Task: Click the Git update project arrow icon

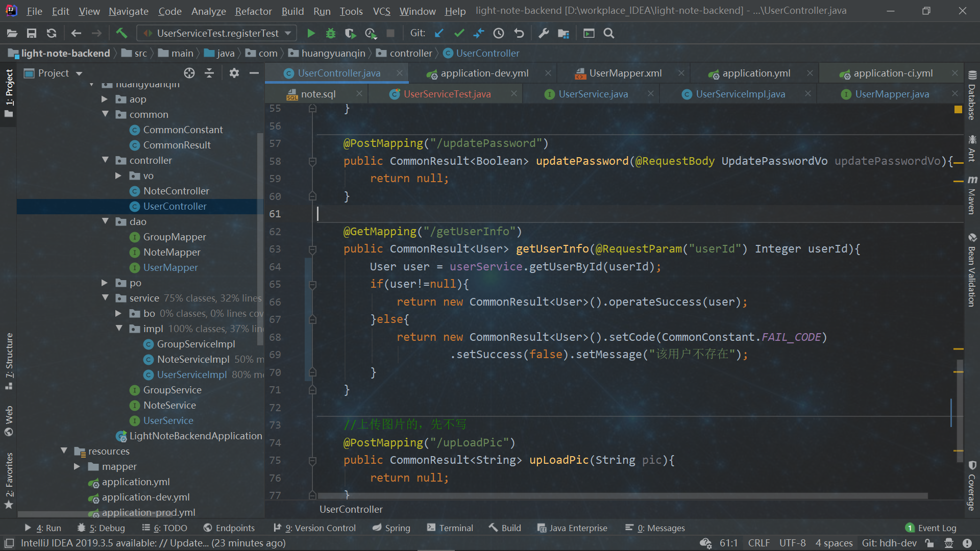Action: pos(439,33)
